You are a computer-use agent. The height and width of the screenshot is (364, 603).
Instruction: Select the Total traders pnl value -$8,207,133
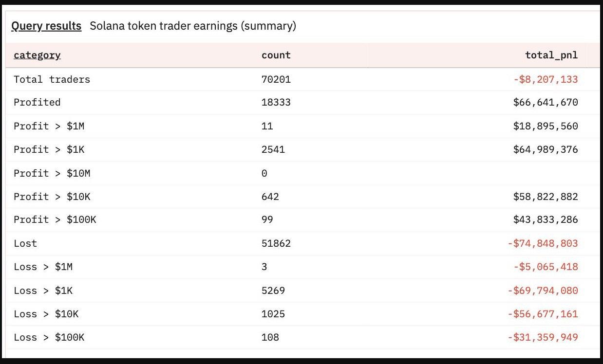(546, 79)
